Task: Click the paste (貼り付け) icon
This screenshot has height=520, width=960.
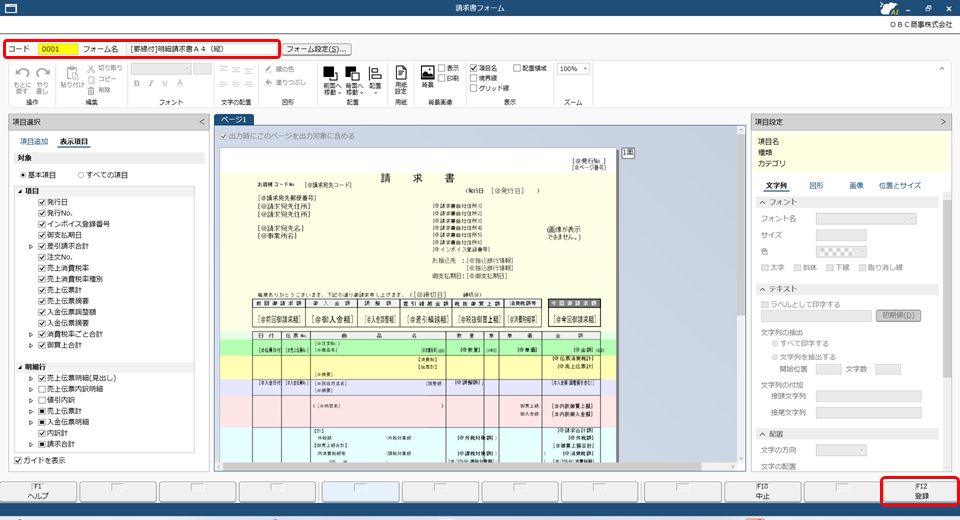Action: [x=72, y=73]
